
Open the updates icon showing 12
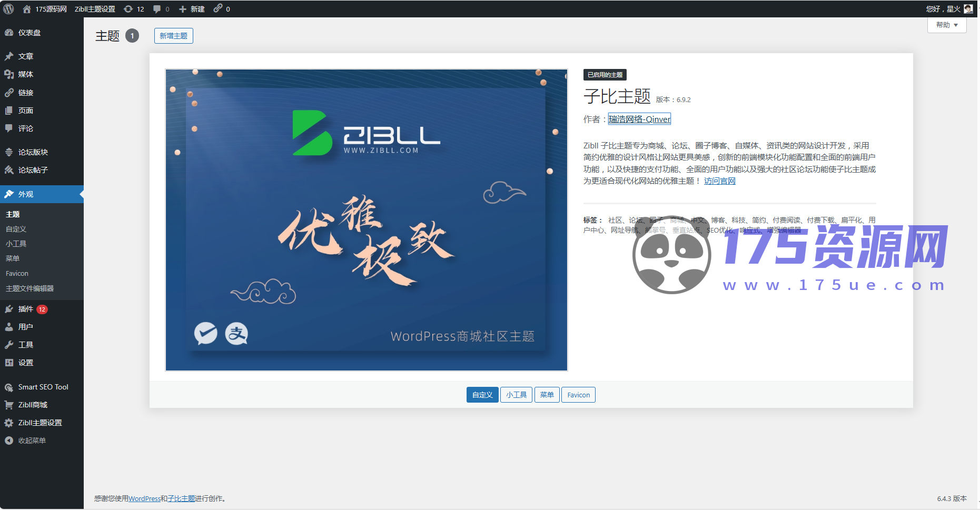pos(128,9)
